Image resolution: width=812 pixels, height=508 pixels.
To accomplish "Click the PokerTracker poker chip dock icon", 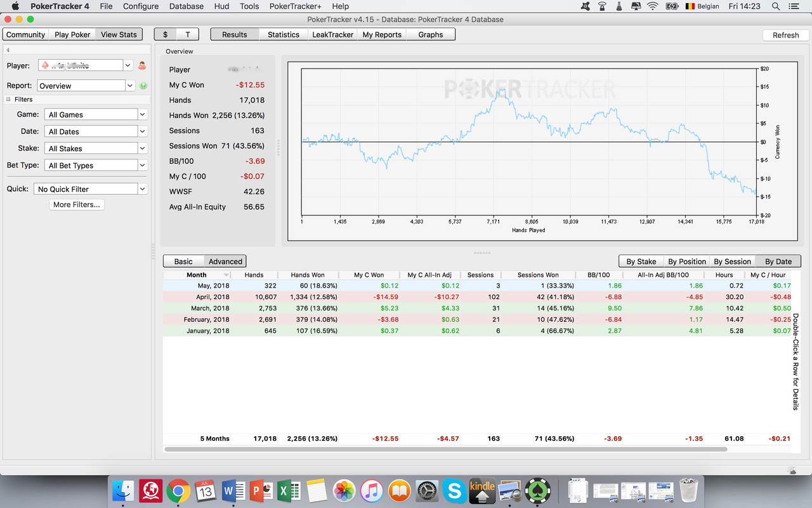I will pyautogui.click(x=537, y=491).
